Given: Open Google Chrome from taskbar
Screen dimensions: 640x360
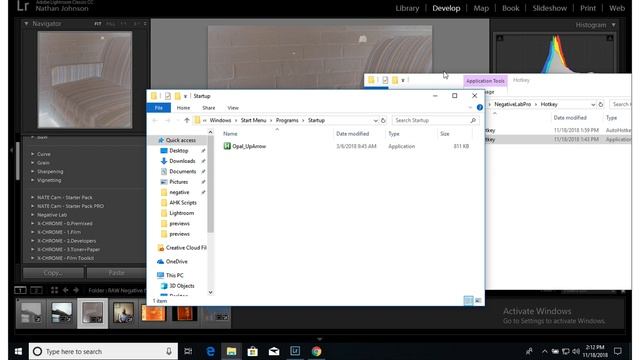Looking at the screenshot, I should pos(316,351).
